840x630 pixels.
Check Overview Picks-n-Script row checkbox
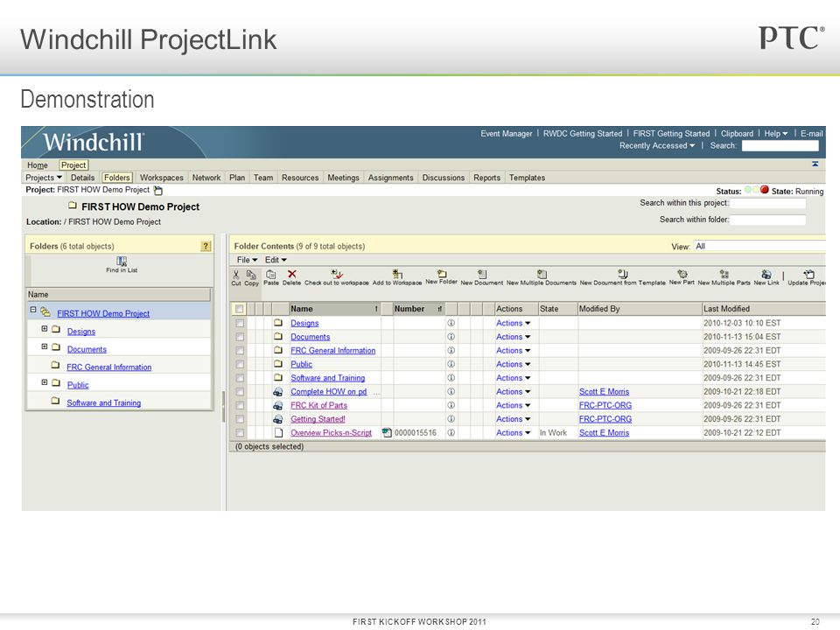point(240,433)
